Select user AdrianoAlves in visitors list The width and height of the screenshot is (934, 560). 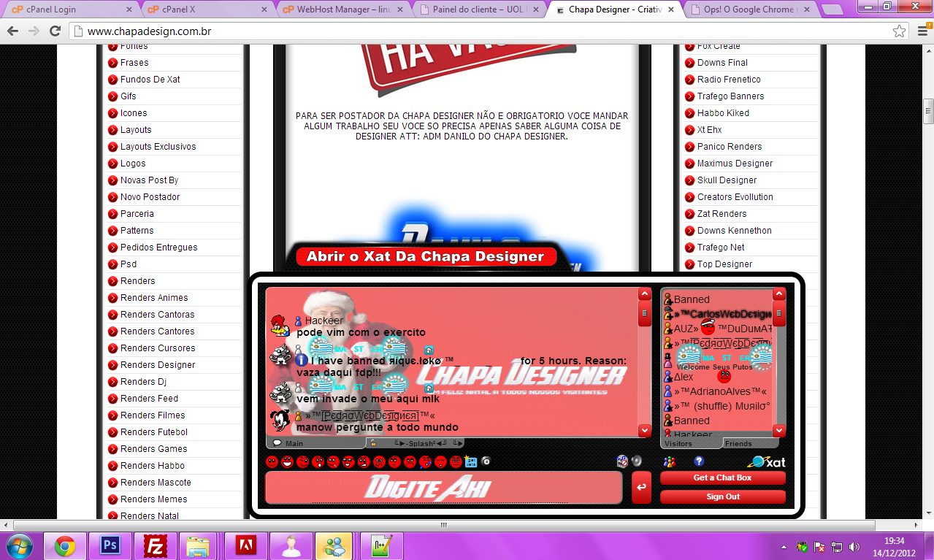tap(719, 392)
